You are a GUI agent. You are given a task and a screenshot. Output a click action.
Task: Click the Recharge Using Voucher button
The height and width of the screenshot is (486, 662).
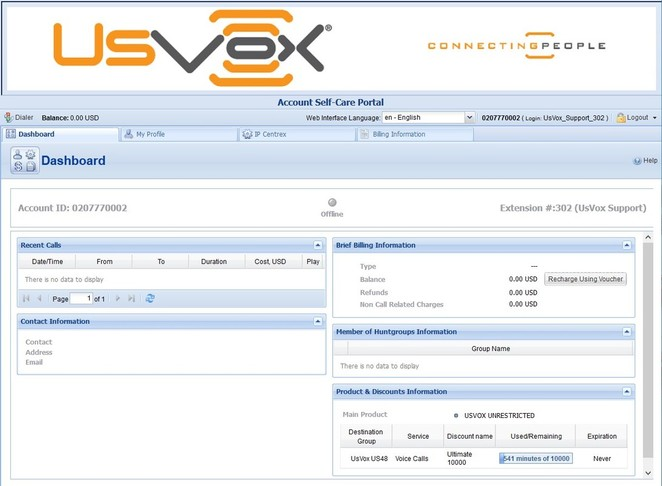pyautogui.click(x=585, y=279)
